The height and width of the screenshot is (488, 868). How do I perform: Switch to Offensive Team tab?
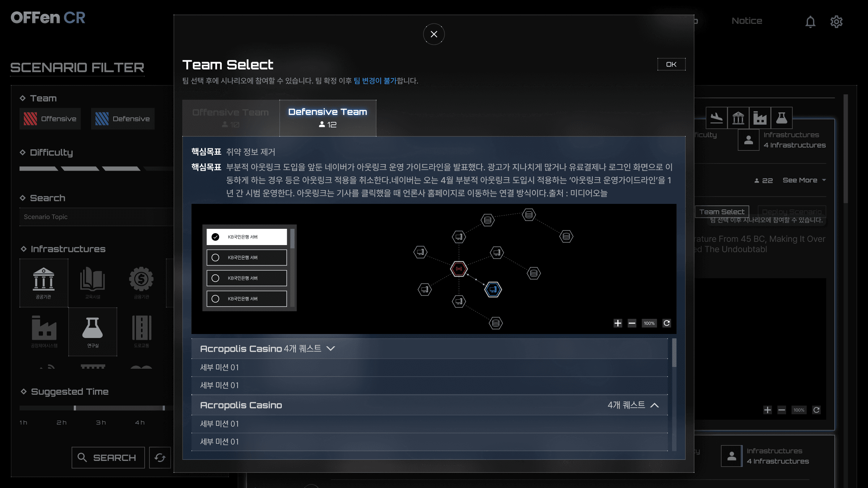[x=230, y=117]
